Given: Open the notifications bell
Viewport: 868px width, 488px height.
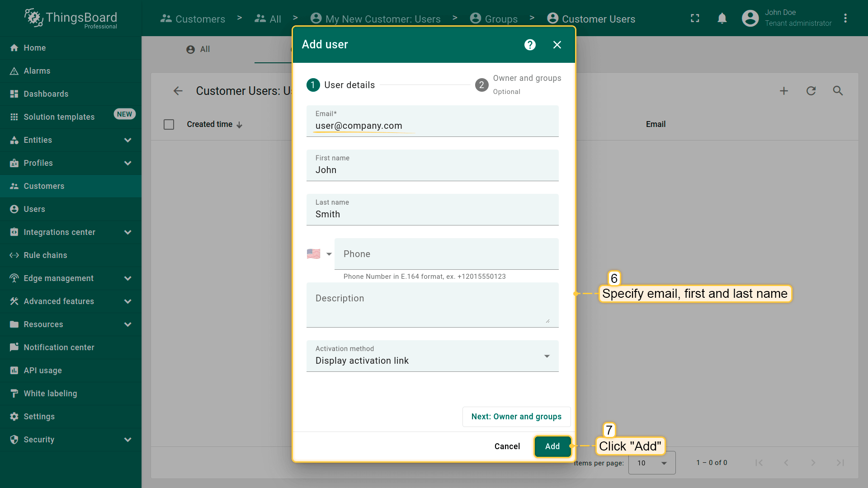Looking at the screenshot, I should (x=722, y=19).
